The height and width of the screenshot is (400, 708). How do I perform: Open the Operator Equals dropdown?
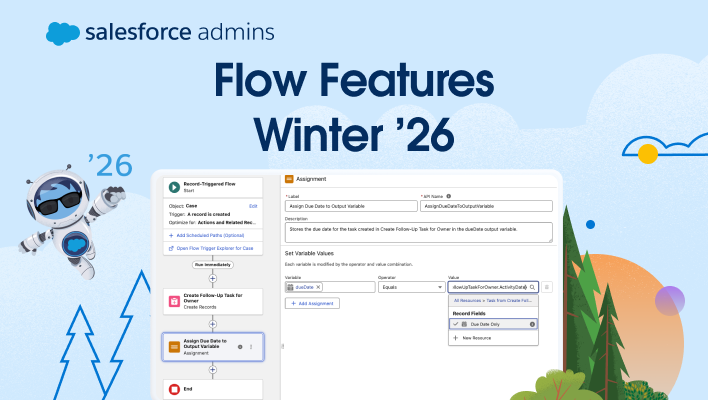point(411,287)
